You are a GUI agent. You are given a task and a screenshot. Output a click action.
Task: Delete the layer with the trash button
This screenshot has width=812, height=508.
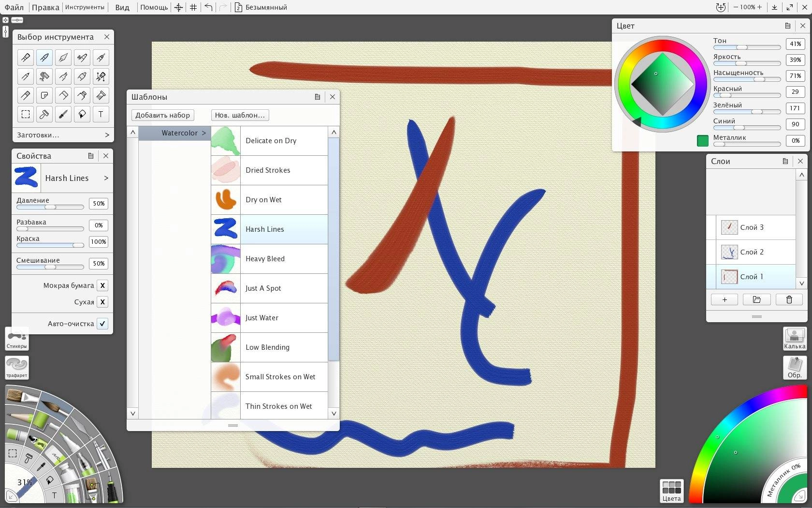click(789, 299)
